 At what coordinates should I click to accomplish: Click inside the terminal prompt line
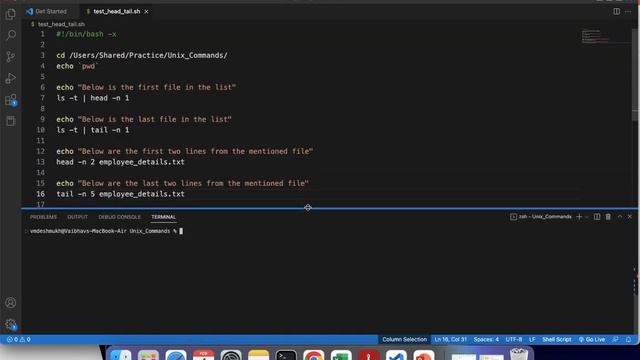coord(106,231)
